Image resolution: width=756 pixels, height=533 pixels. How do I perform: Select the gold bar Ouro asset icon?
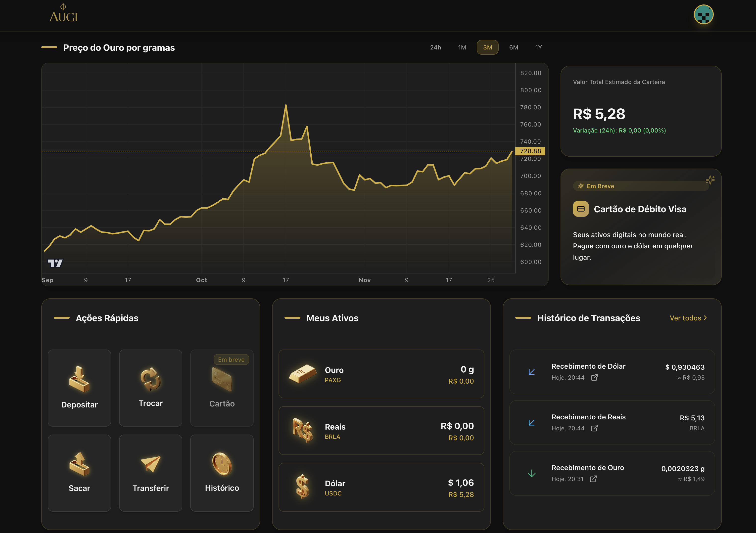coord(303,374)
